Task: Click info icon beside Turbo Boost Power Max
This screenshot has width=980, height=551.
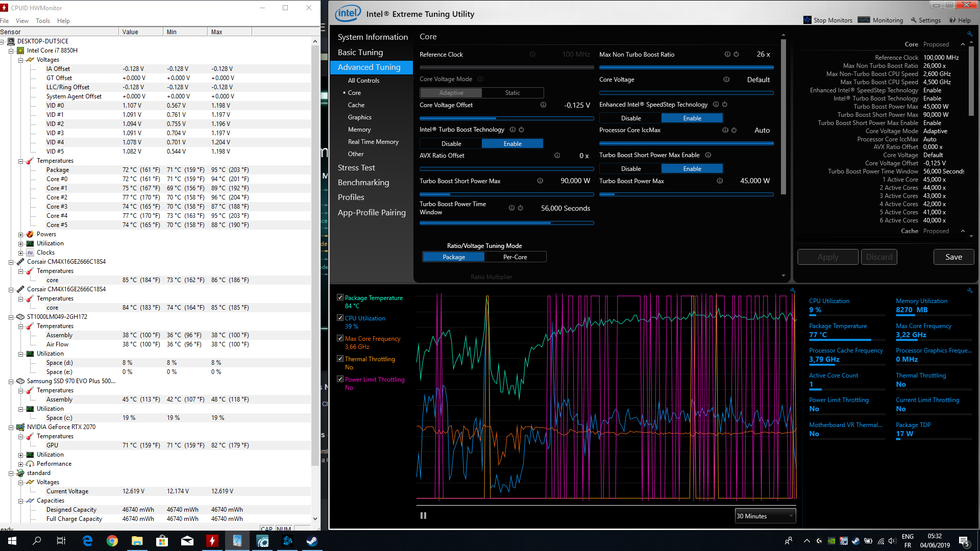Action: (x=720, y=181)
